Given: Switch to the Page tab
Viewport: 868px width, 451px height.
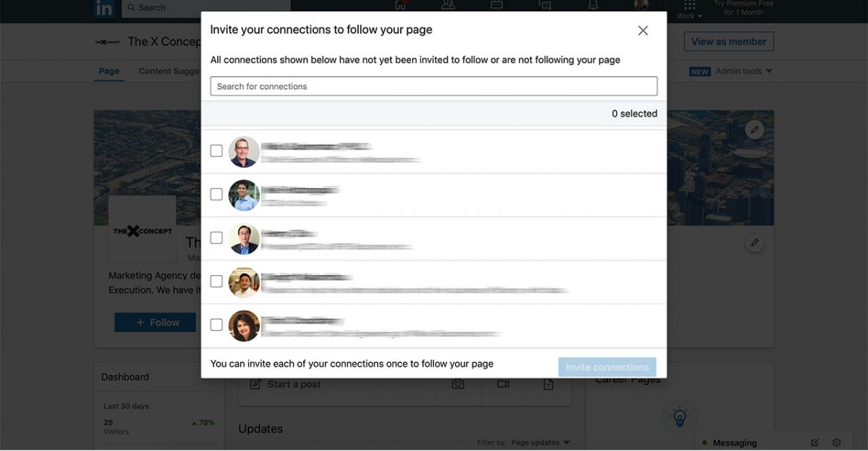Looking at the screenshot, I should (109, 72).
